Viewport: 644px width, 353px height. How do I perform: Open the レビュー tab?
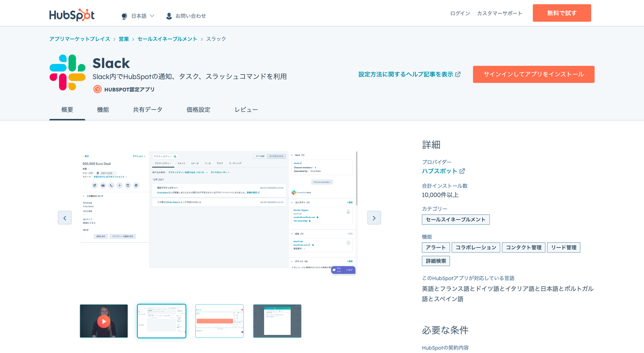click(x=246, y=110)
